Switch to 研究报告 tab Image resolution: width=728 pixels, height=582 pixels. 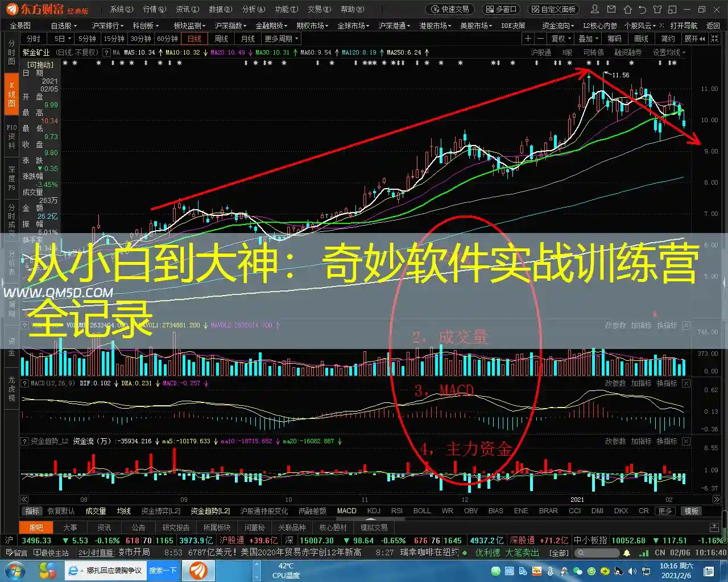pos(176,527)
